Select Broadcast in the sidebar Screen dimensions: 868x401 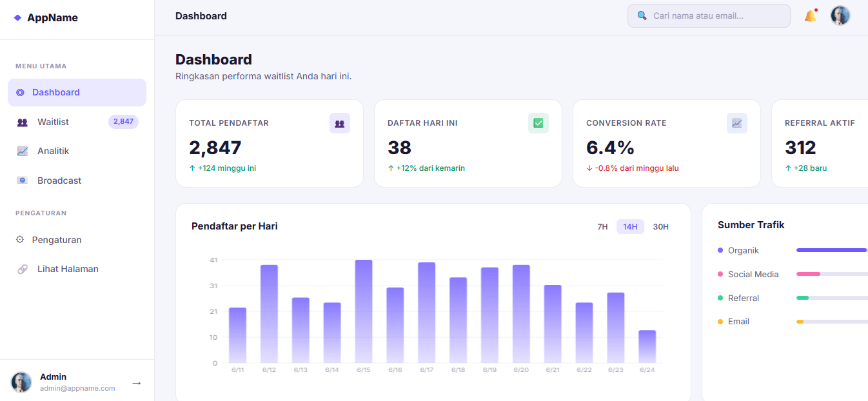click(x=77, y=181)
